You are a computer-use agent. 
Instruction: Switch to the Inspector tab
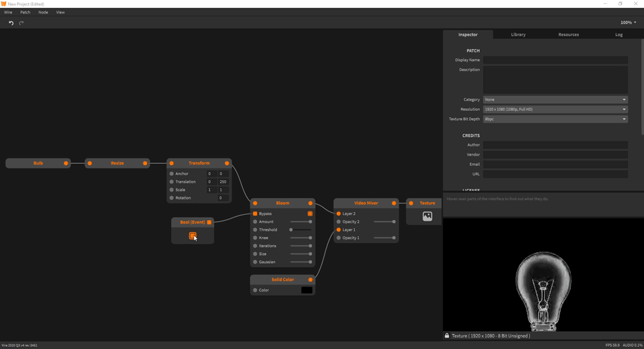(468, 34)
